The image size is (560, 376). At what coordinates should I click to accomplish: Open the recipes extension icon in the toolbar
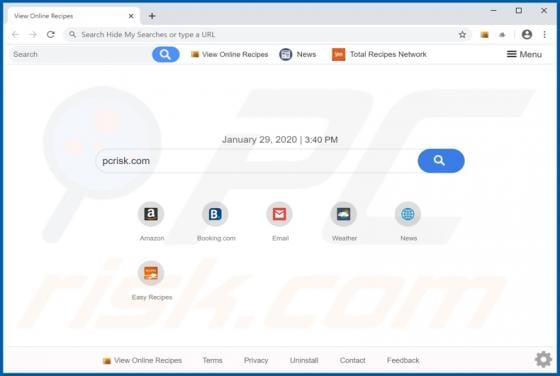tap(484, 35)
